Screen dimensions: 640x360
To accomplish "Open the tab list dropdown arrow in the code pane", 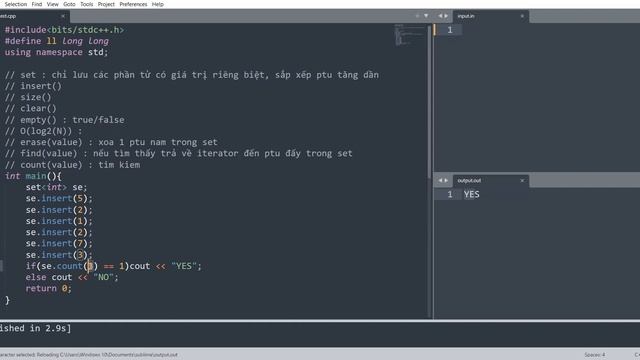I will click(x=426, y=16).
